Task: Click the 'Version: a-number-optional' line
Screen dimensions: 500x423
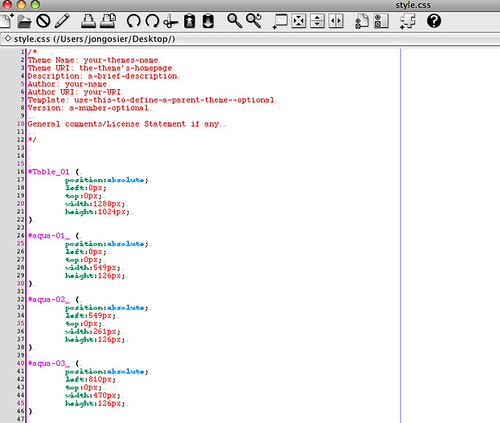Action: (88, 108)
